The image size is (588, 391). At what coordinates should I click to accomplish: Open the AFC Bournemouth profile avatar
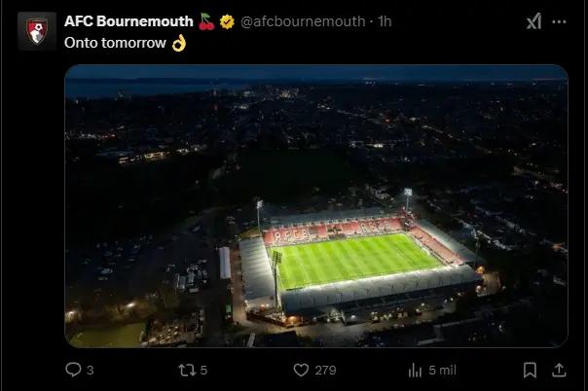coord(36,30)
